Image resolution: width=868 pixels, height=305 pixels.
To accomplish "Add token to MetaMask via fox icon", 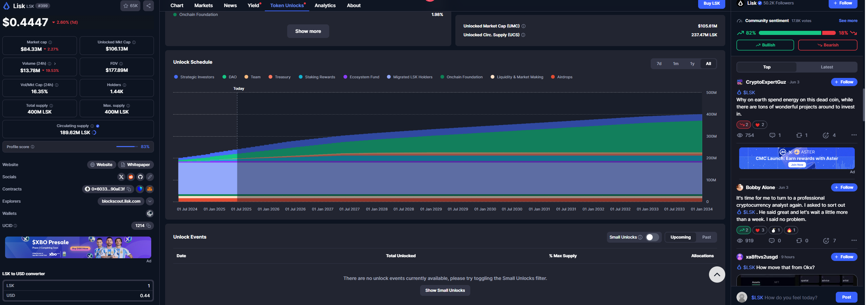I will pos(150,189).
